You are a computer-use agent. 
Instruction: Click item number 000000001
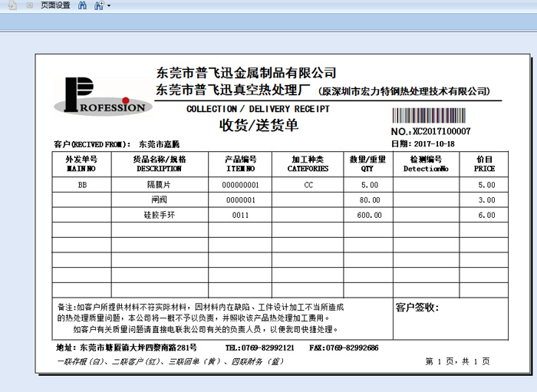240,185
